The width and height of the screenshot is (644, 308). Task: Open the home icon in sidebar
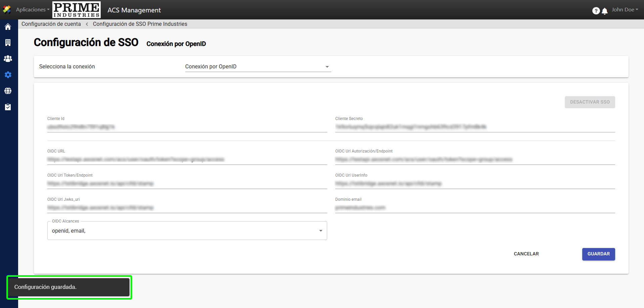point(8,27)
